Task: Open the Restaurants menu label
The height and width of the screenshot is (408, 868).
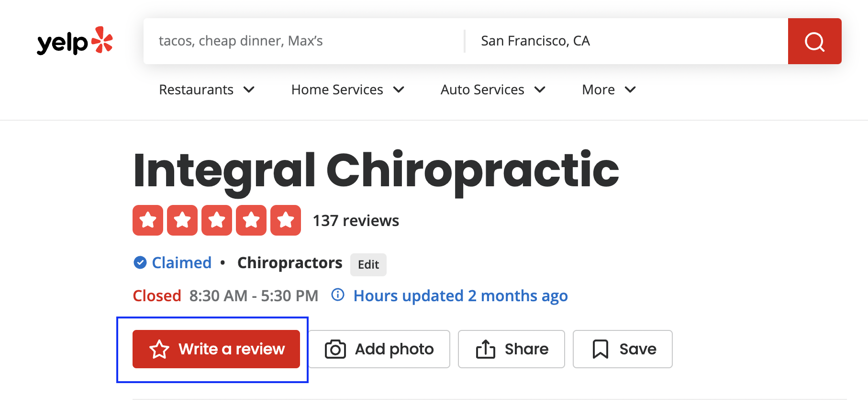Action: (196, 90)
